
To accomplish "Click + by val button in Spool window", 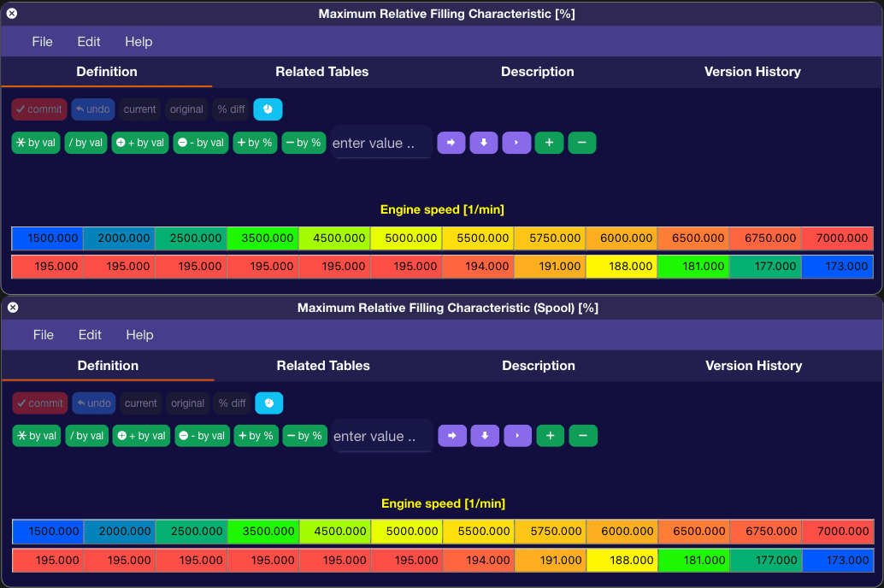I will (x=142, y=436).
